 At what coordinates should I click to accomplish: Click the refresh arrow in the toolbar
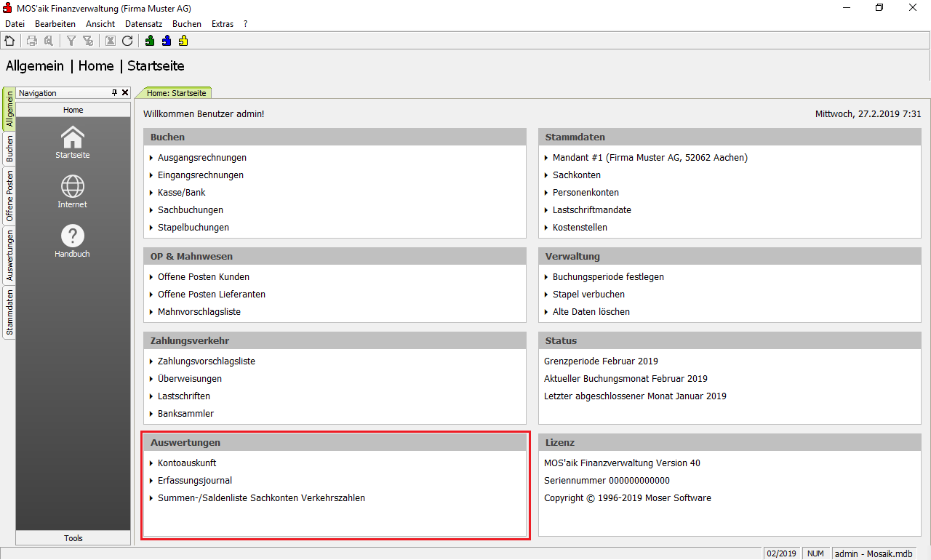point(127,41)
